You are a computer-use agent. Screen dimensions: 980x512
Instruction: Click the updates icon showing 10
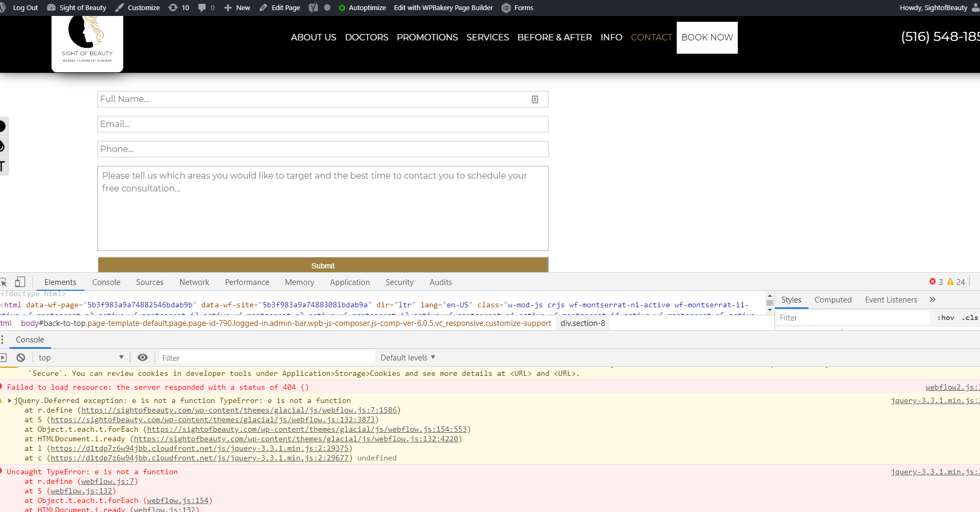[178, 7]
